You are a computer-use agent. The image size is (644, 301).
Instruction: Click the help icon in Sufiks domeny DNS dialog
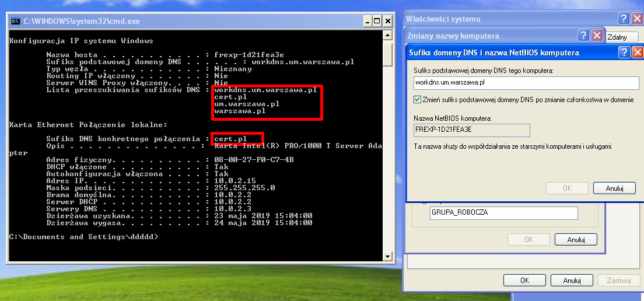point(624,52)
